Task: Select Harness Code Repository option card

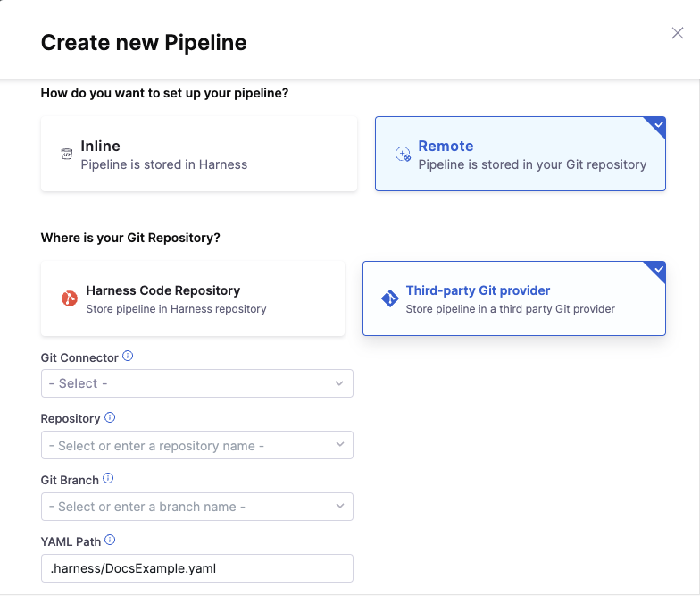Action: coord(193,298)
